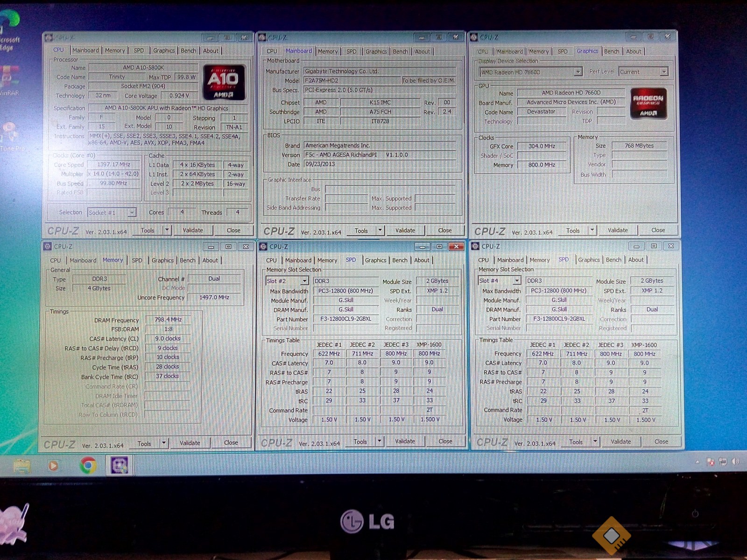
Task: Select Bench tab in the Slot #4 window
Action: [x=613, y=260]
